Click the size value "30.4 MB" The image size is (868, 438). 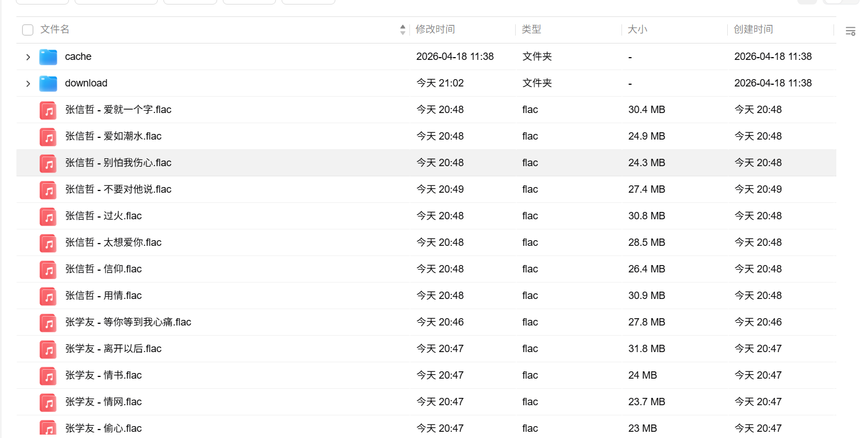(647, 110)
